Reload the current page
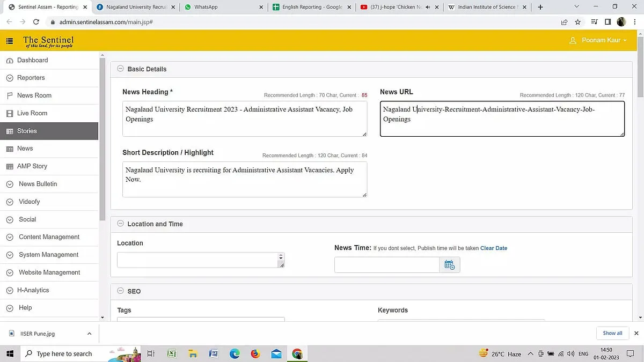The height and width of the screenshot is (362, 644). [36, 22]
